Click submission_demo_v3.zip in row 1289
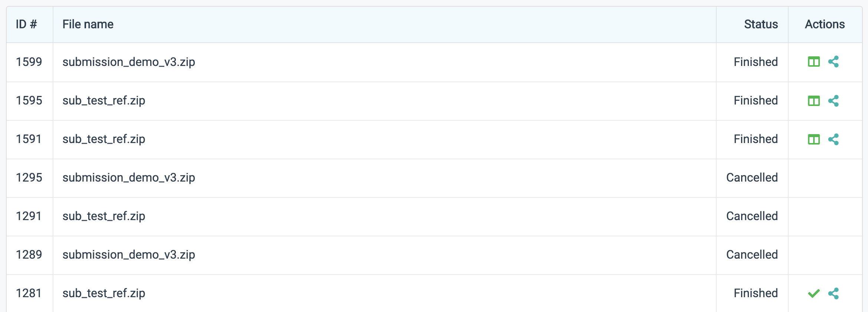 (129, 255)
